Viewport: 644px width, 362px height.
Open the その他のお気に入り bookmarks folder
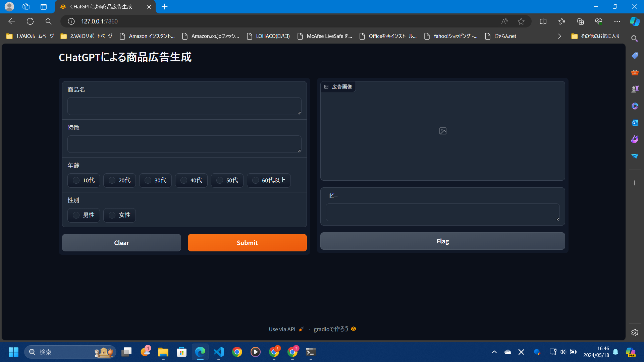[x=595, y=36]
